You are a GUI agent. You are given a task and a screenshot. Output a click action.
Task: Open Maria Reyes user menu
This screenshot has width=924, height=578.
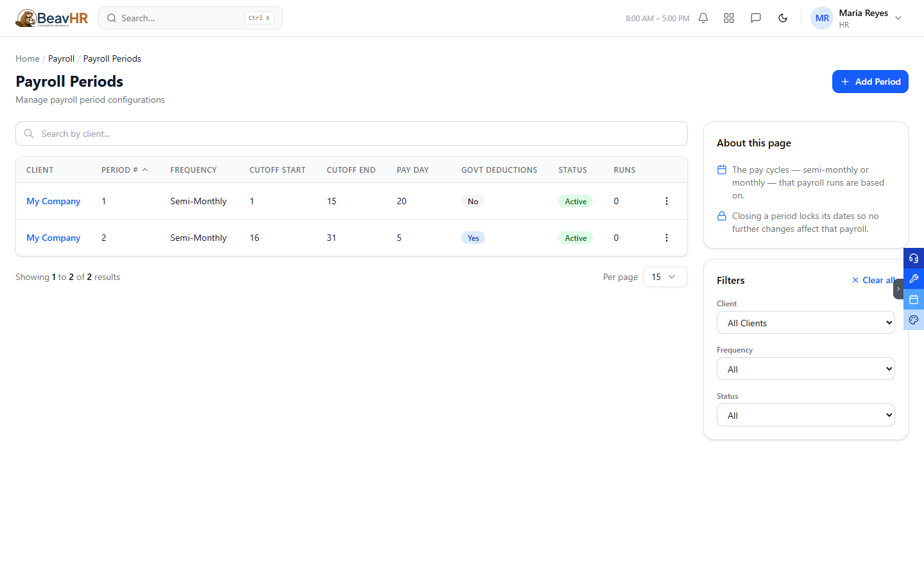pos(857,18)
